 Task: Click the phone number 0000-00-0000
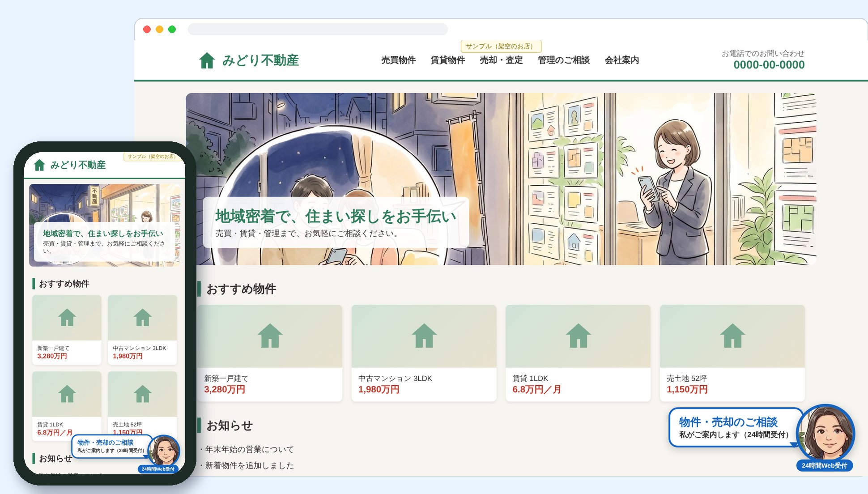(x=769, y=65)
